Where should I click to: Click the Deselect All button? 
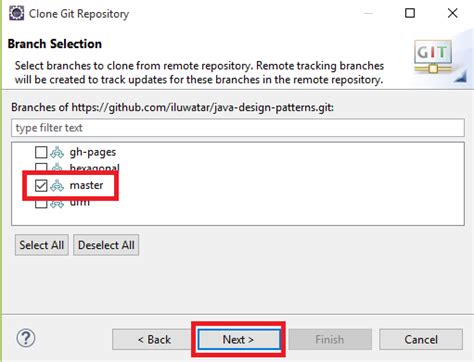pyautogui.click(x=106, y=245)
